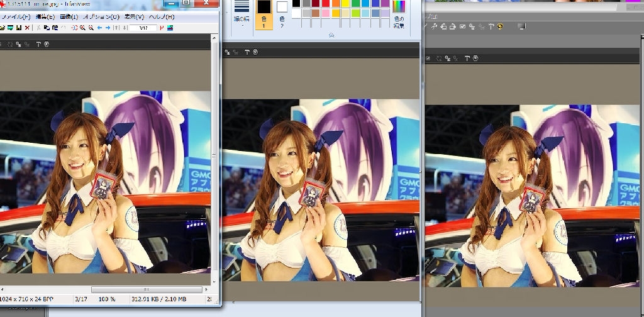The width and height of the screenshot is (644, 317).
Task: Click the "312.91 KB / 2.10 MB" status entry
Action: (159, 299)
